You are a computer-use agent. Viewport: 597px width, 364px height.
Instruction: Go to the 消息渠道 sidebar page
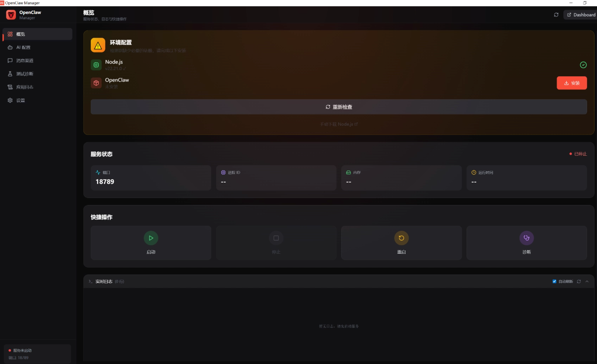[24, 61]
